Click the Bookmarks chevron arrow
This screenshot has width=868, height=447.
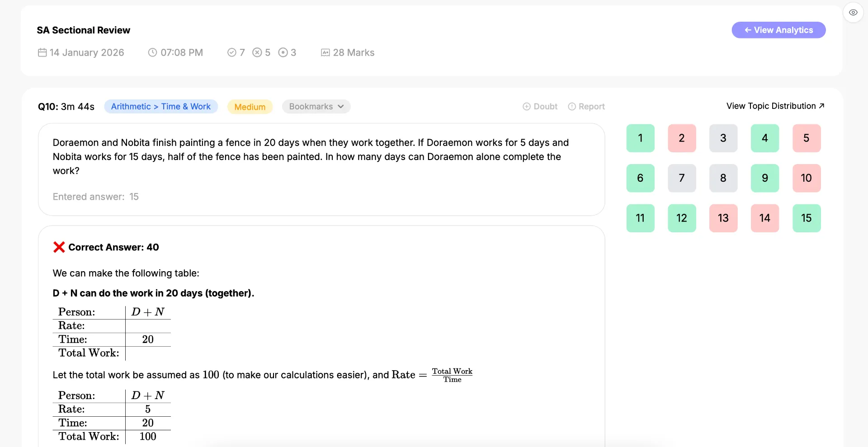pos(341,107)
